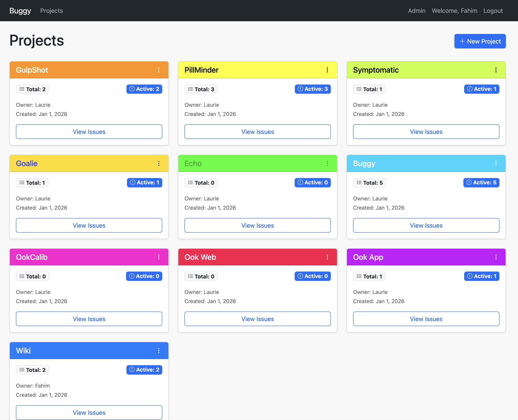Screen dimensions: 518x420
Task: Expand Wiki project options menu
Action: (159, 351)
